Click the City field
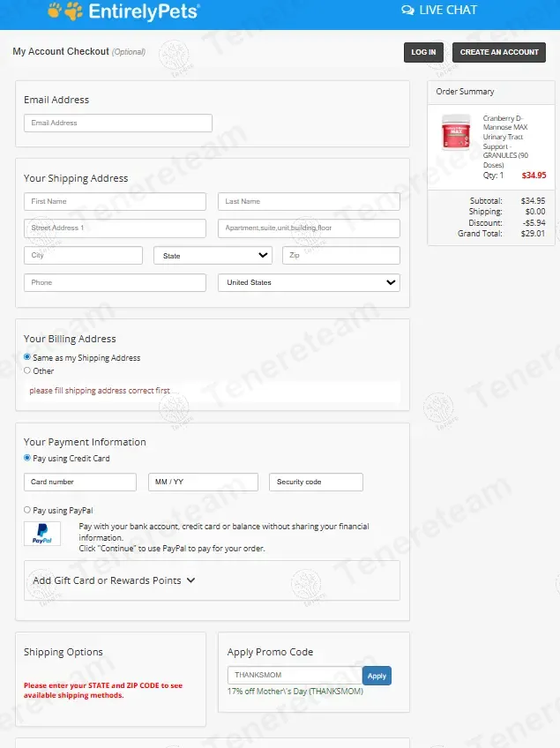This screenshot has width=560, height=748. click(x=83, y=255)
